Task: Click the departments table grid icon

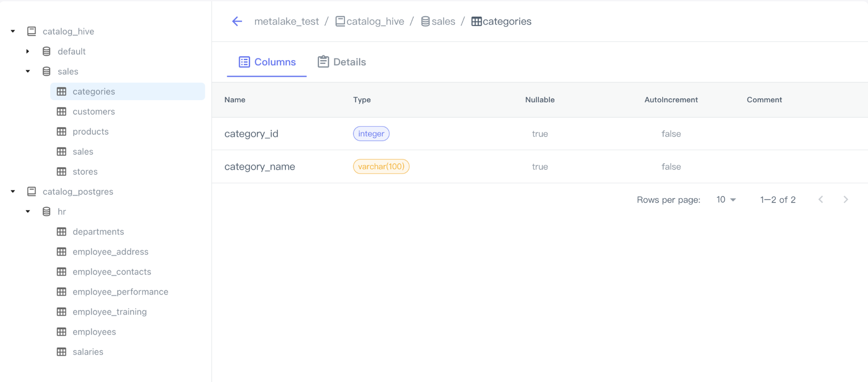Action: click(x=61, y=232)
